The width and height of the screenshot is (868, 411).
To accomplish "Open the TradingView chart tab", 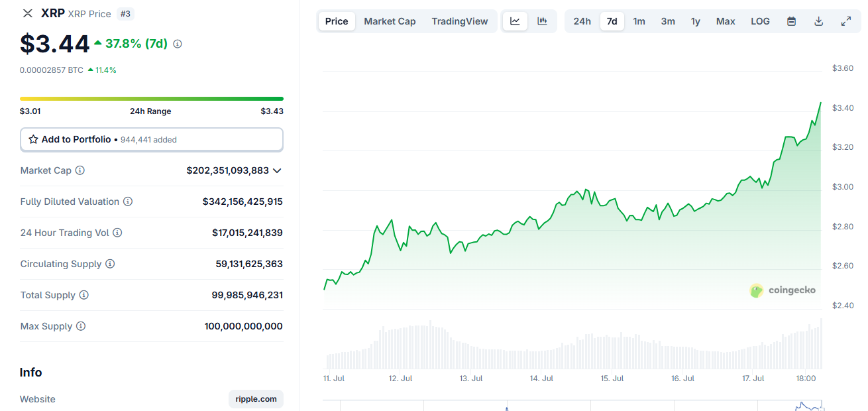I will click(459, 21).
